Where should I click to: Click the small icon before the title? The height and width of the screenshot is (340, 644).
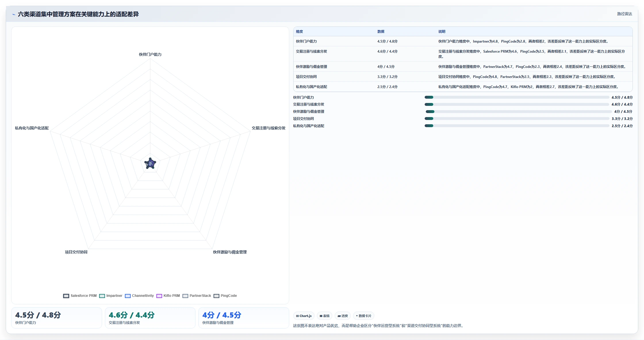click(14, 14)
